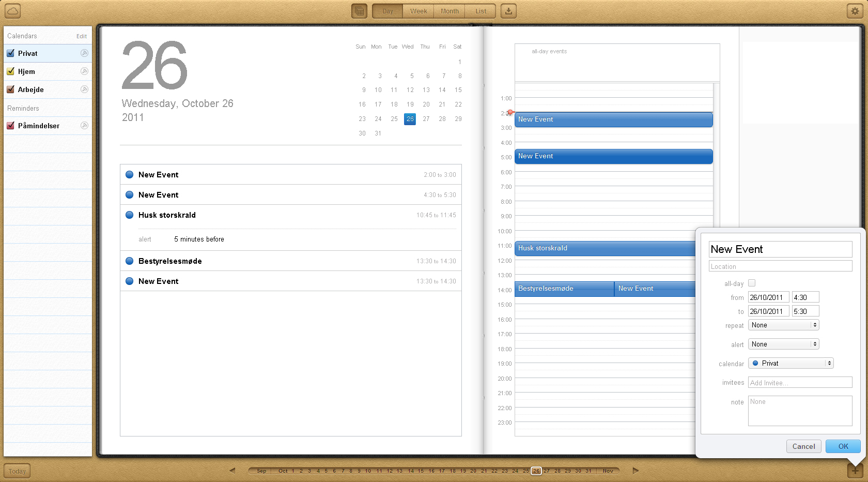
Task: Click blue dot of 4:30 to 5:30 event
Action: [x=130, y=195]
